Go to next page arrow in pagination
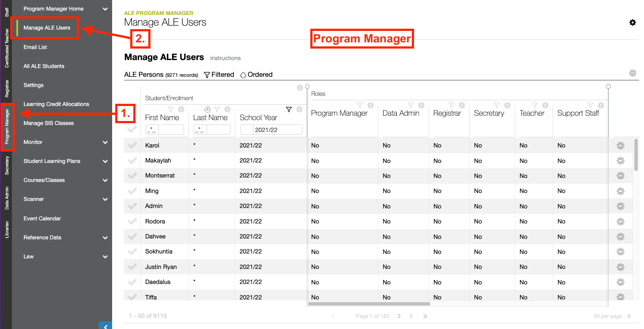The height and width of the screenshot is (329, 644). tap(411, 316)
